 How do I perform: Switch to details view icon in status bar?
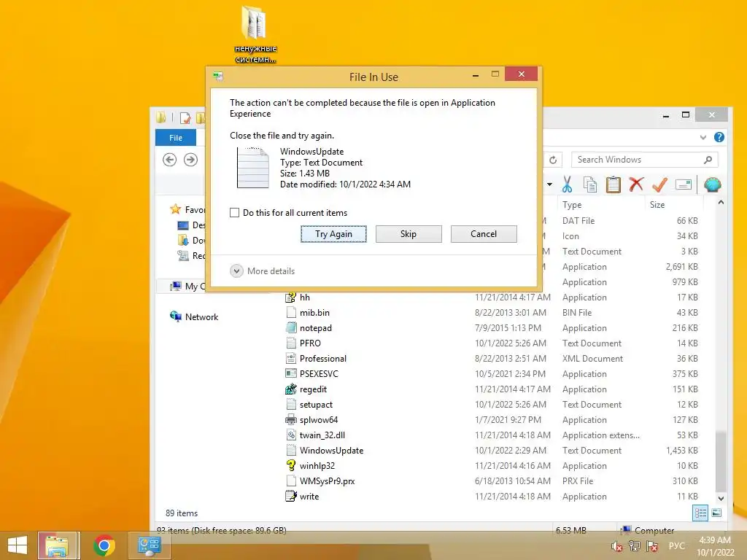(700, 513)
